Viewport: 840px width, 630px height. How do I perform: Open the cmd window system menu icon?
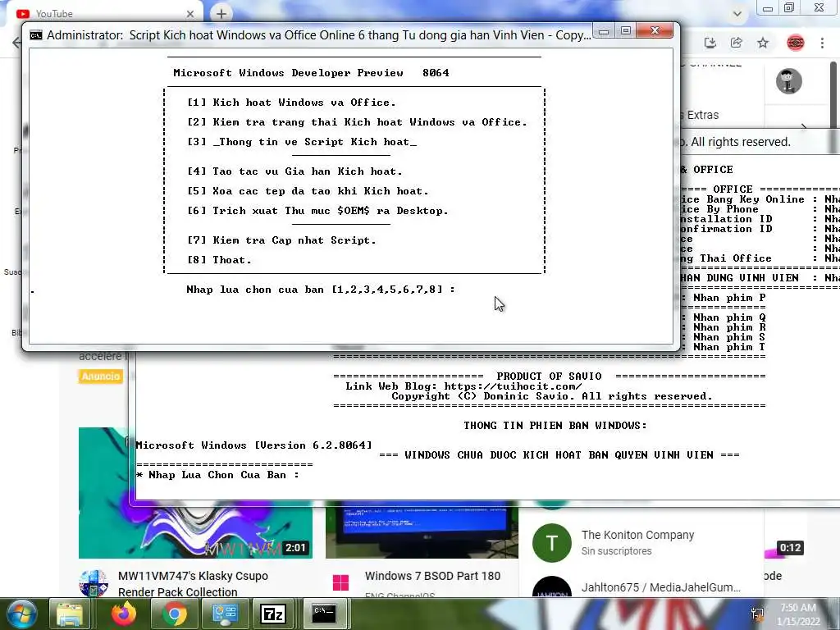(x=36, y=35)
